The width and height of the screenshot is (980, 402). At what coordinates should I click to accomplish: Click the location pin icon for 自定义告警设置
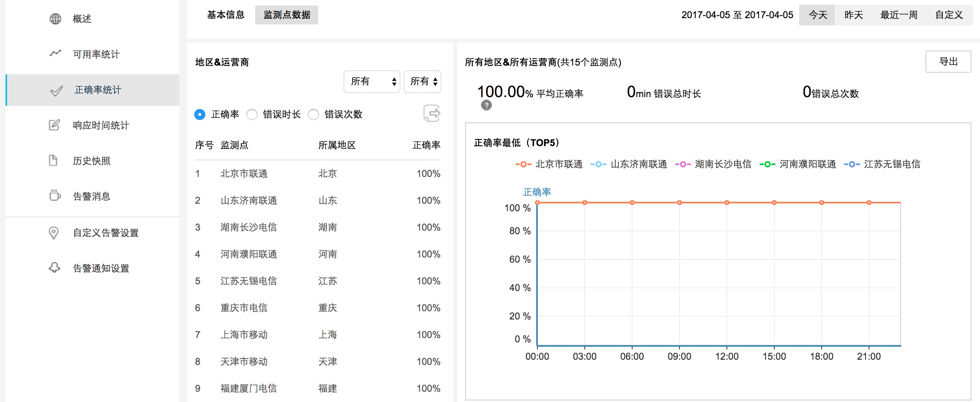(54, 233)
